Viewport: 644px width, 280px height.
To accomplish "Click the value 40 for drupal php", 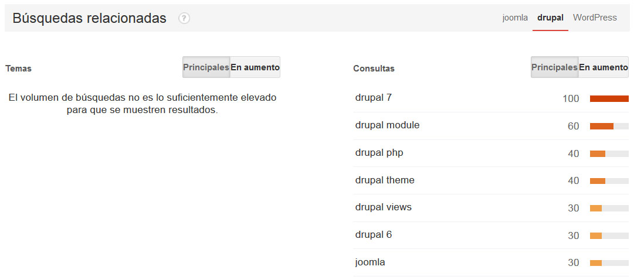I will click(x=574, y=153).
